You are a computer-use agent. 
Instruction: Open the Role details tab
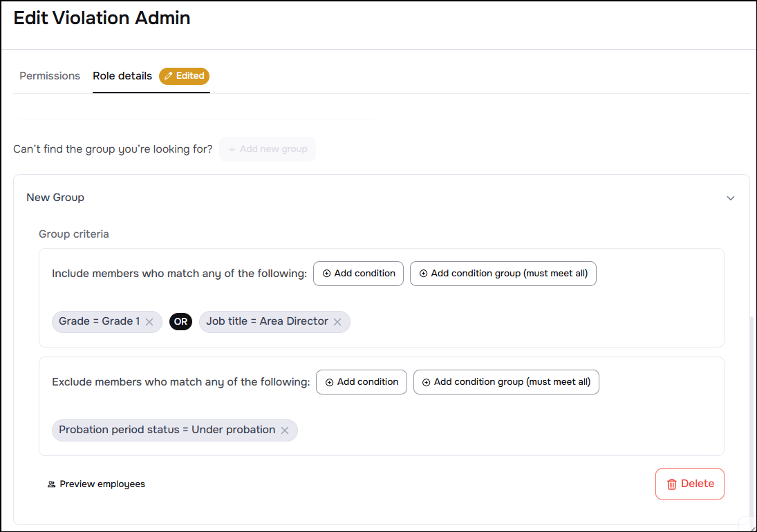tap(122, 76)
